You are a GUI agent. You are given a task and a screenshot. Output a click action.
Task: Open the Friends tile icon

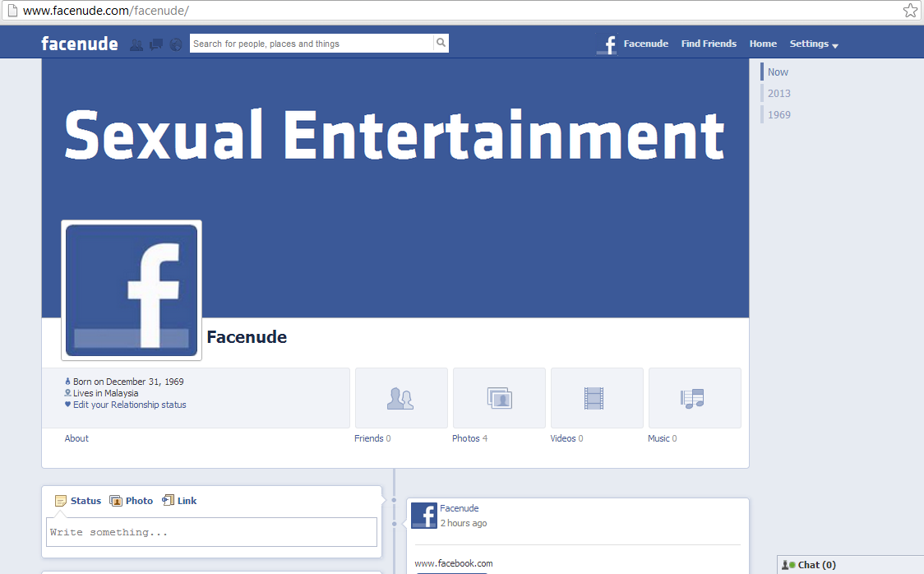(x=400, y=398)
